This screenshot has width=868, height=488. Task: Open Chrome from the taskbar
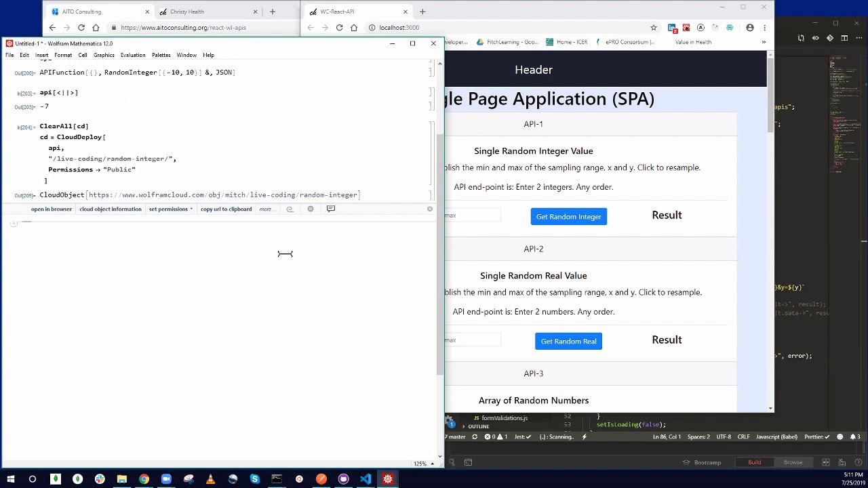click(144, 479)
